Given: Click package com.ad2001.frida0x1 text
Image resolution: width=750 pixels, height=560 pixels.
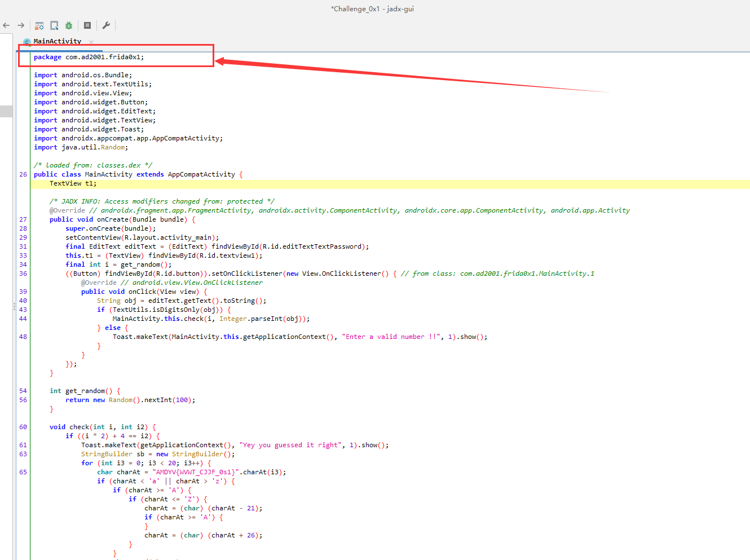Looking at the screenshot, I should pyautogui.click(x=89, y=57).
